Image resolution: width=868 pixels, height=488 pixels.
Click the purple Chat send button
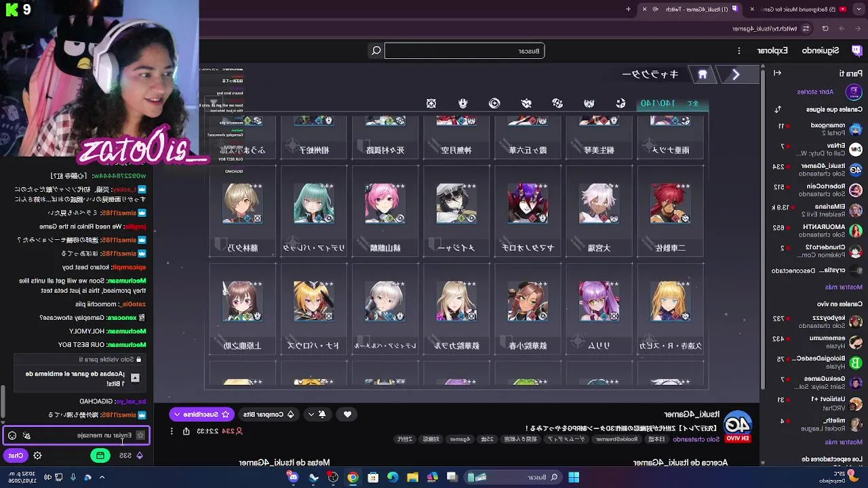(16, 455)
